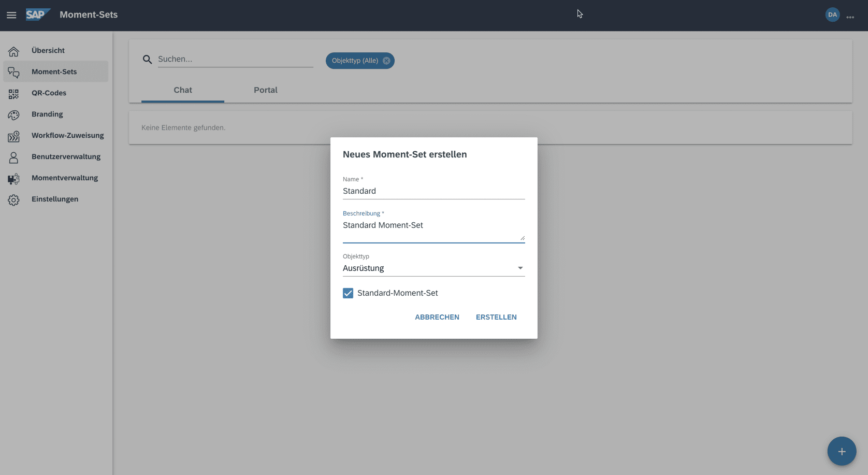Click the 'Keine Elemente gefunden.' message

183,127
